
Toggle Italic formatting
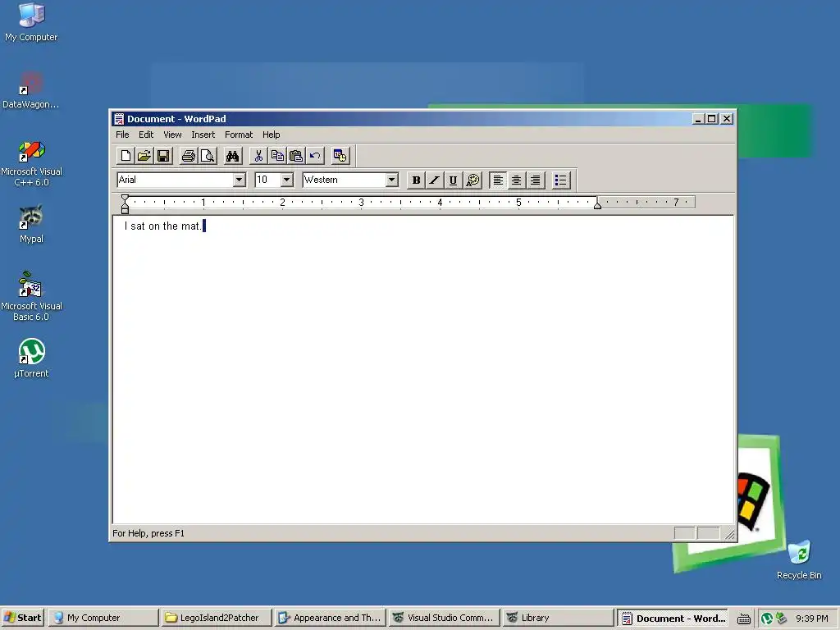[x=435, y=180]
